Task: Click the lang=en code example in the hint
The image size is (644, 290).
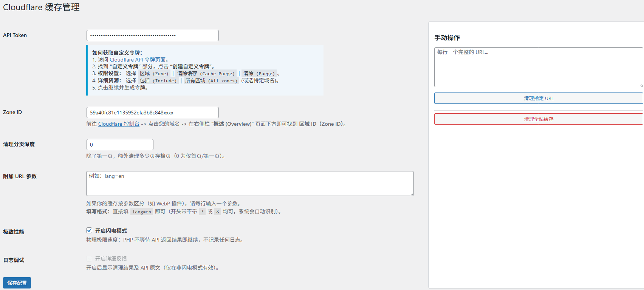Action: [x=142, y=212]
